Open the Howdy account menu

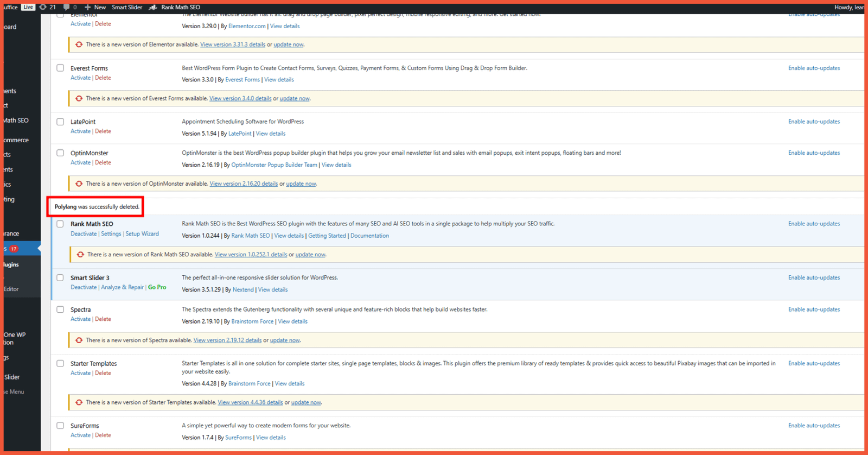(x=849, y=7)
